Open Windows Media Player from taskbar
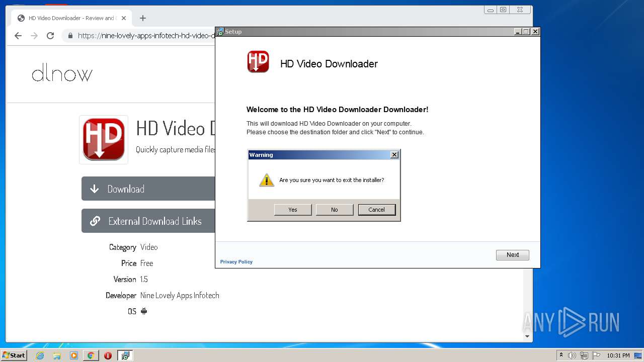 click(x=74, y=355)
